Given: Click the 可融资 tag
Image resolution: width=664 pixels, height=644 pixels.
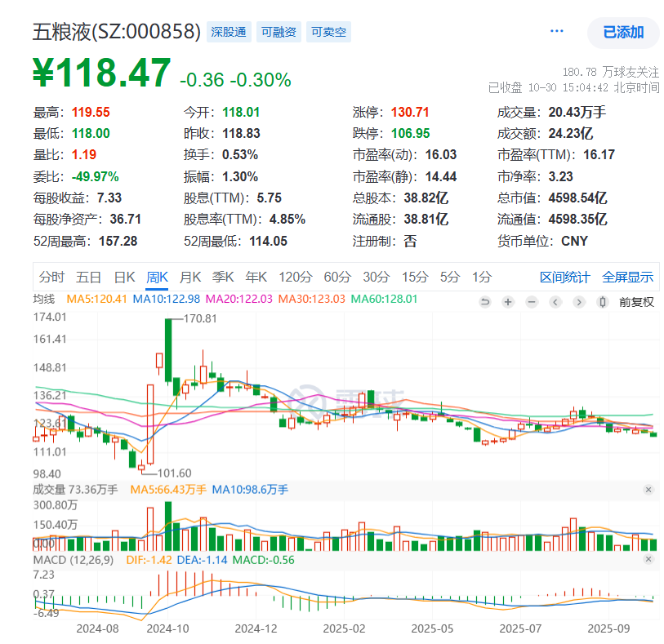Looking at the screenshot, I should tap(278, 33).
